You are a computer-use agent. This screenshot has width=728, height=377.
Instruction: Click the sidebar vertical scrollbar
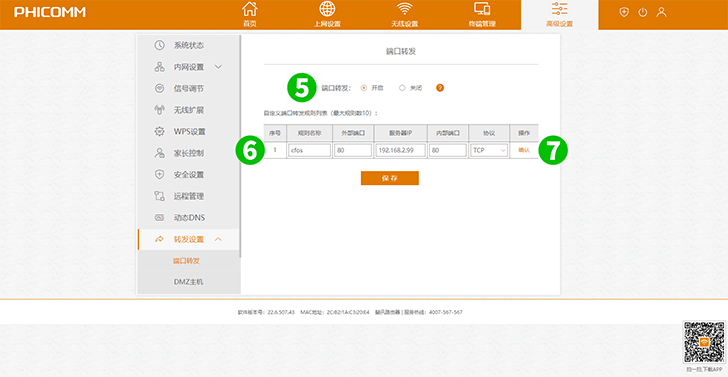coord(240,146)
